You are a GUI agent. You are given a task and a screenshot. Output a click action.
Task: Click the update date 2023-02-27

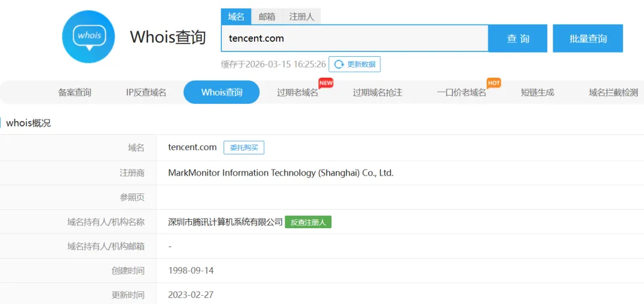pos(191,295)
